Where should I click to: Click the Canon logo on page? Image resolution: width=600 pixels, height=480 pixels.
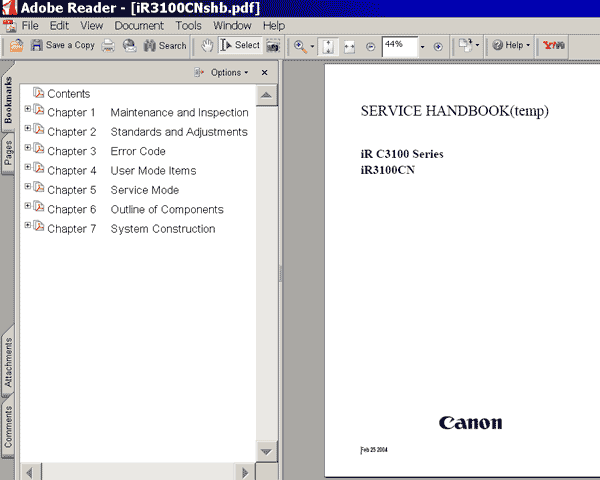[x=470, y=423]
